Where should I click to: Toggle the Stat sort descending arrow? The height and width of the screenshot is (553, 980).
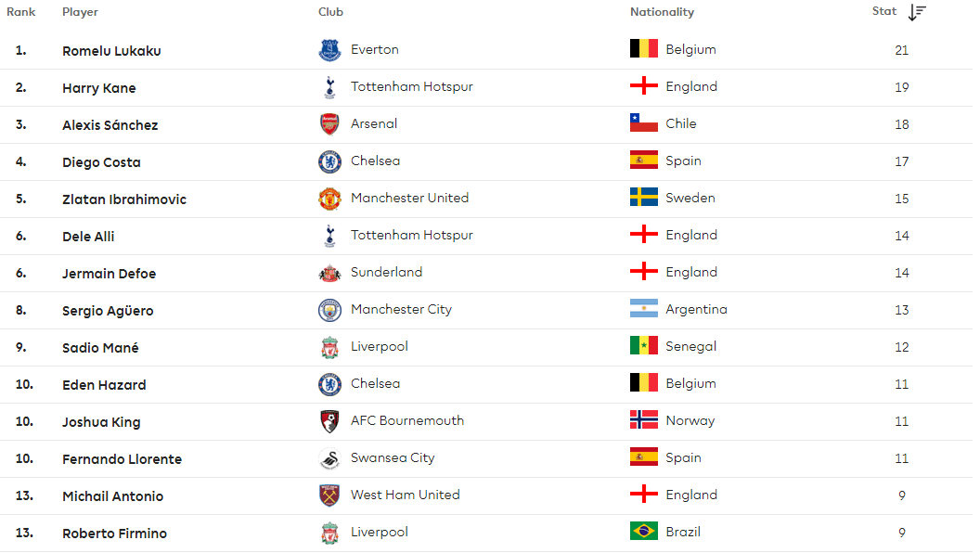point(917,12)
